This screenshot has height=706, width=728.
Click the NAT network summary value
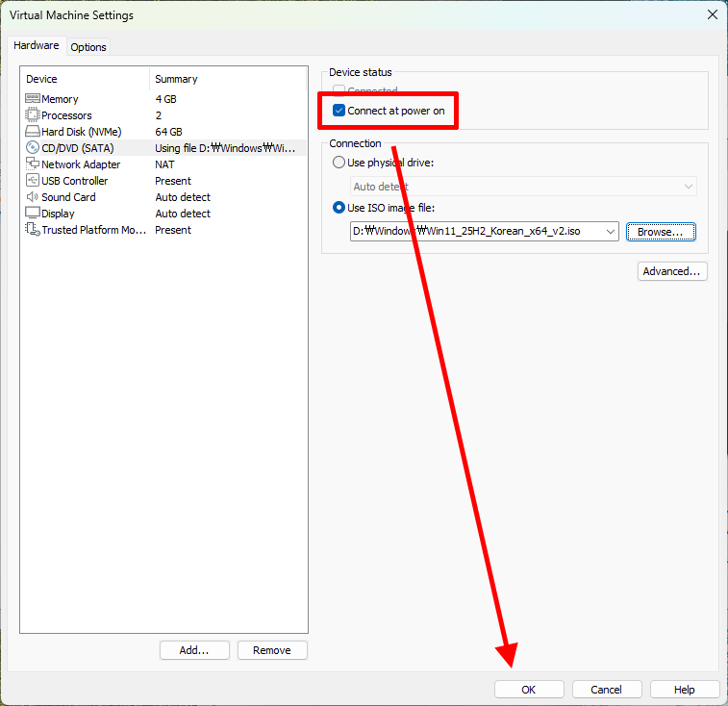point(164,164)
